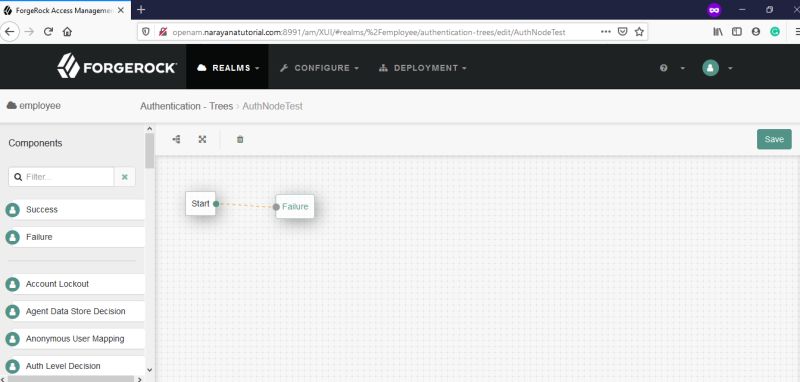Click the tracking protection shield icon

[x=146, y=32]
